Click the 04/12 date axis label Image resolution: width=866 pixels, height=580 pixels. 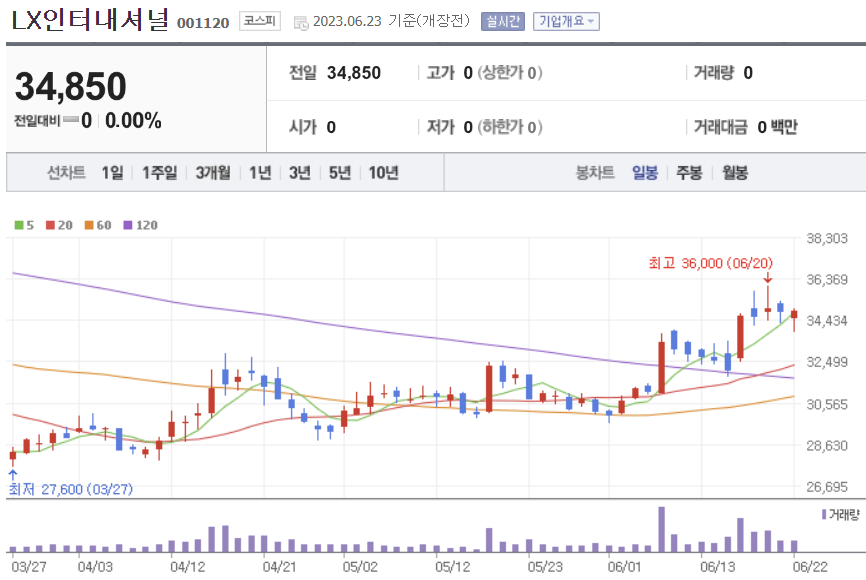coord(188,567)
